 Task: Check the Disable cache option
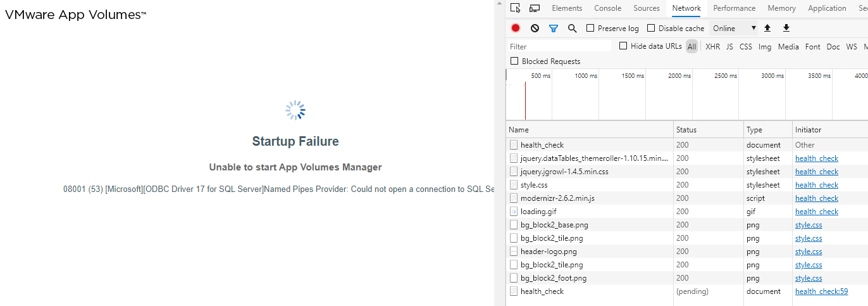pyautogui.click(x=652, y=29)
